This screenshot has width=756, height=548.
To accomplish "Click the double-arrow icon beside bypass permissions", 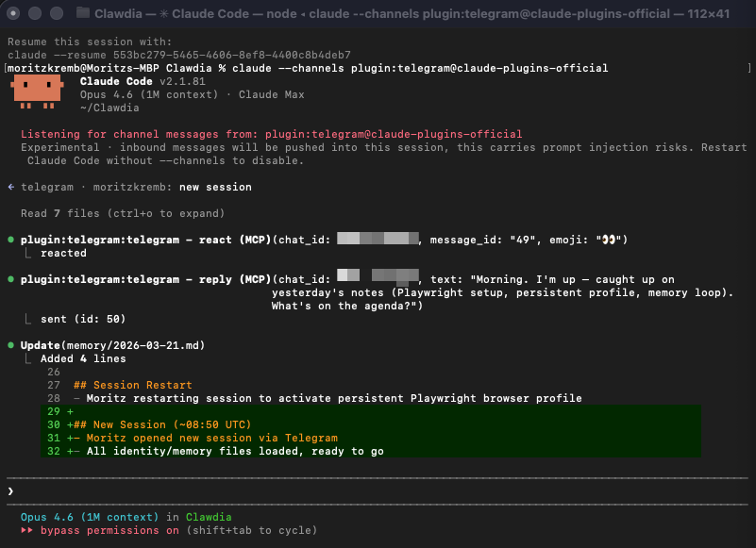I will pyautogui.click(x=27, y=530).
